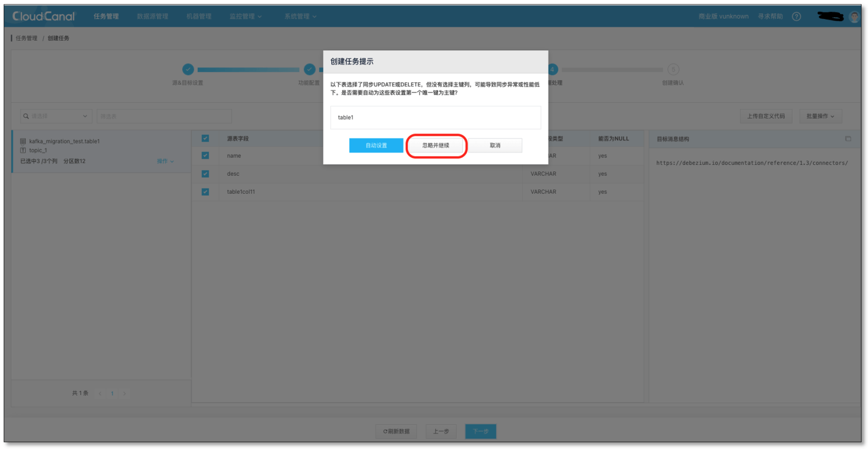This screenshot has width=868, height=450.
Task: Click step 5 circle 创建确认
Action: 673,69
